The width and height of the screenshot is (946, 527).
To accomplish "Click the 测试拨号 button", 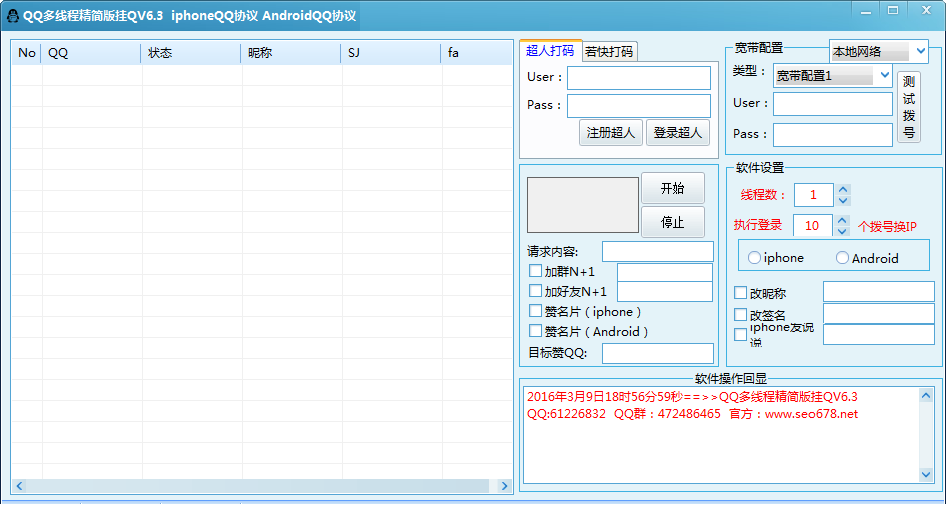I will 909,107.
